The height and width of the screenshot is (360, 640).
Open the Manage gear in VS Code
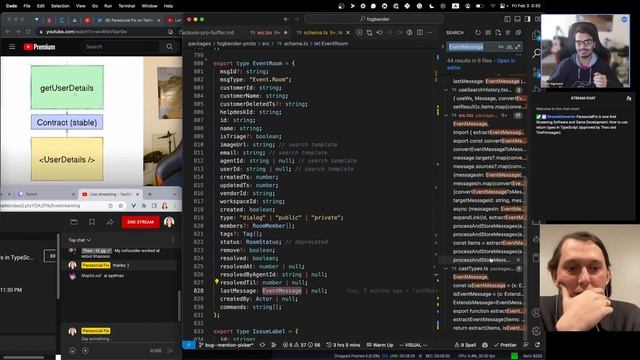[x=536, y=331]
